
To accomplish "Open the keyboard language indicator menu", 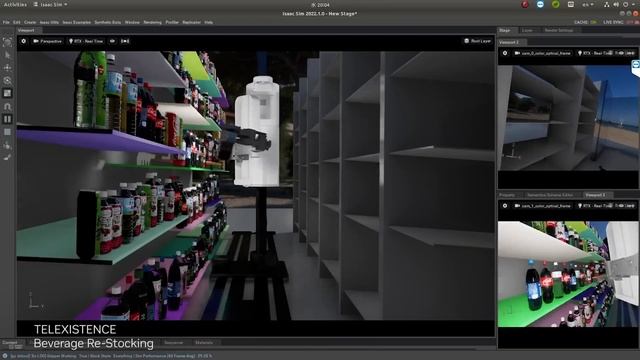I will (588, 4).
